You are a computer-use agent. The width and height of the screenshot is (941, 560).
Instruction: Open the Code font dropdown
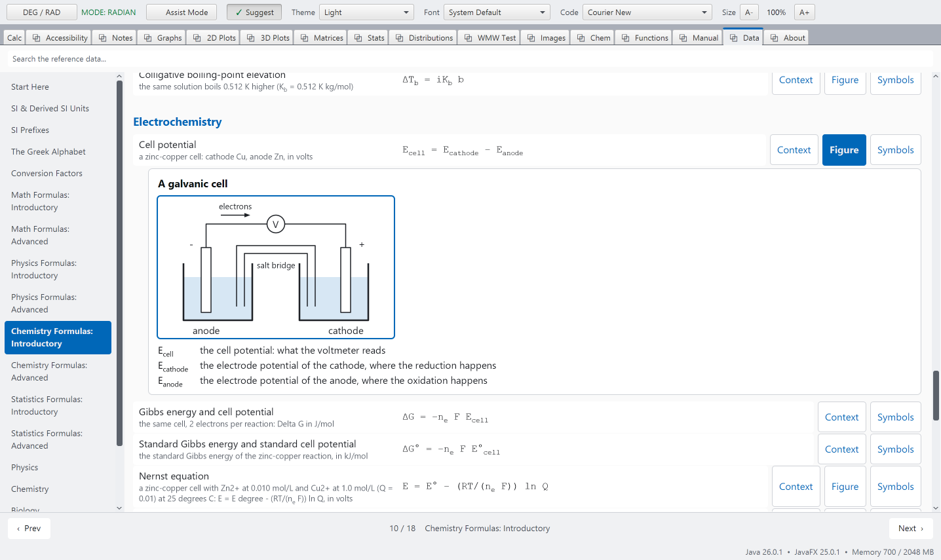click(647, 12)
